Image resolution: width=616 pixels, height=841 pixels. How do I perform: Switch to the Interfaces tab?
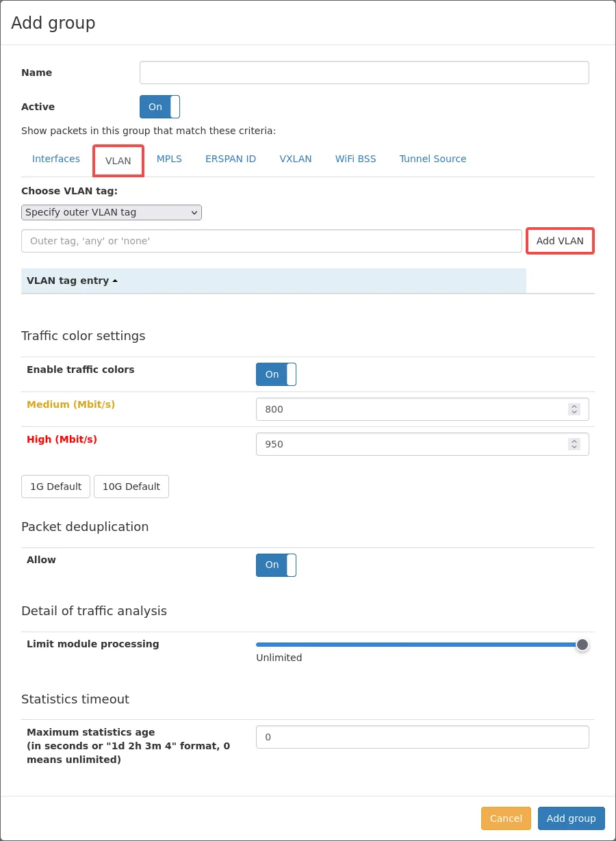pyautogui.click(x=56, y=159)
